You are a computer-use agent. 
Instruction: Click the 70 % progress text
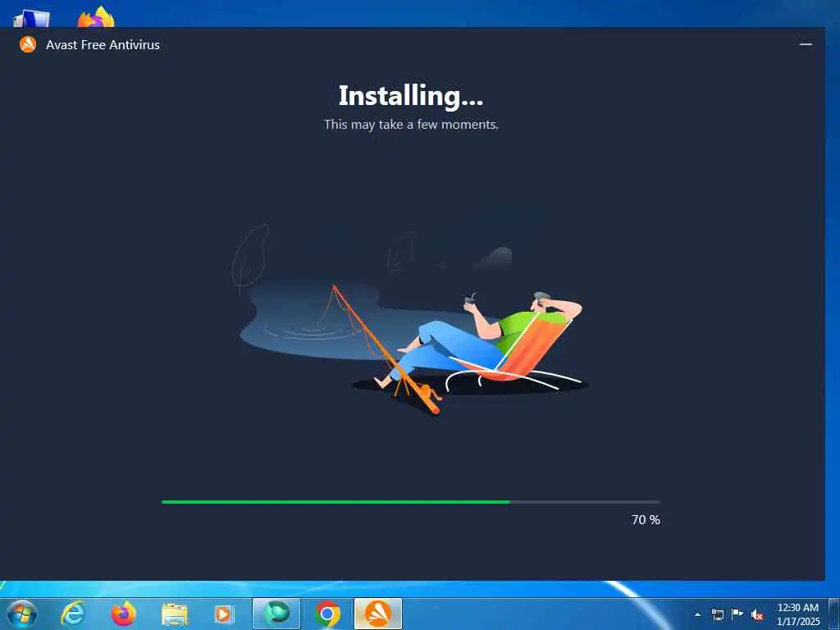coord(646,519)
